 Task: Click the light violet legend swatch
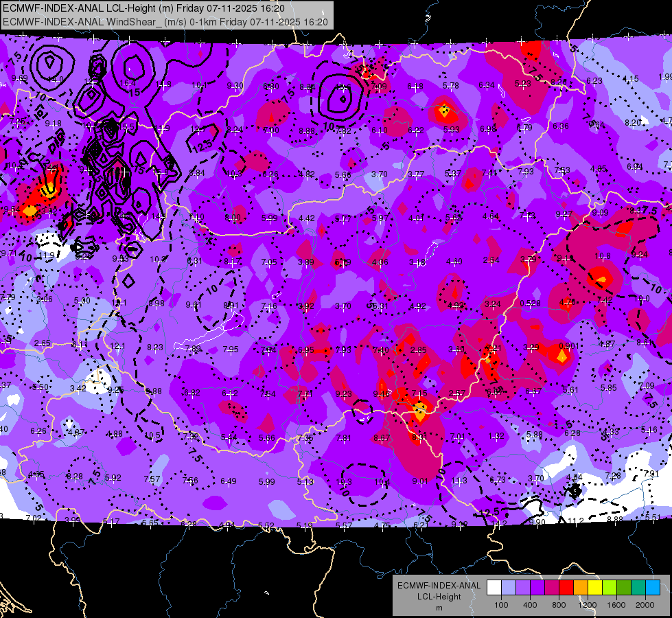[523, 588]
